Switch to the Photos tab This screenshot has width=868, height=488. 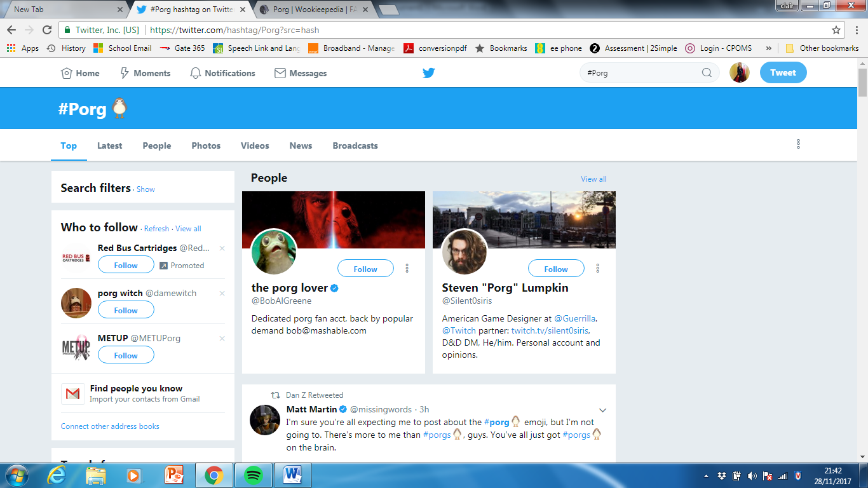pyautogui.click(x=206, y=146)
